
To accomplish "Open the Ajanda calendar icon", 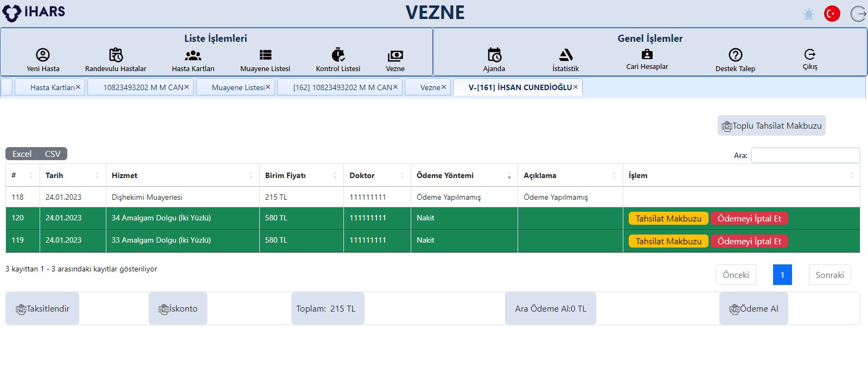I will coord(494,55).
